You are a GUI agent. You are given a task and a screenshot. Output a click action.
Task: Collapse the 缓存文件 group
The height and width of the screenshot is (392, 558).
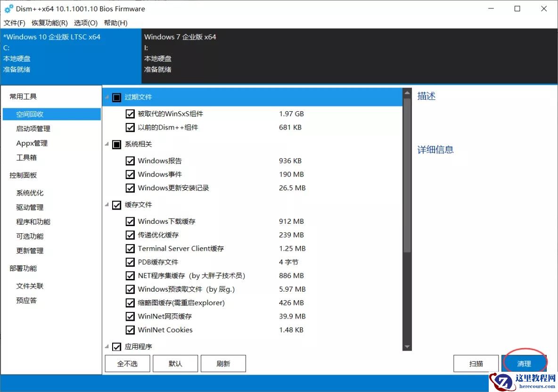pyautogui.click(x=107, y=205)
